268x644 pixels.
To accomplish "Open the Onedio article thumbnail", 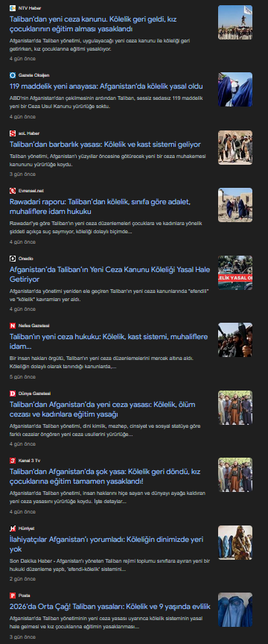I will (235, 273).
